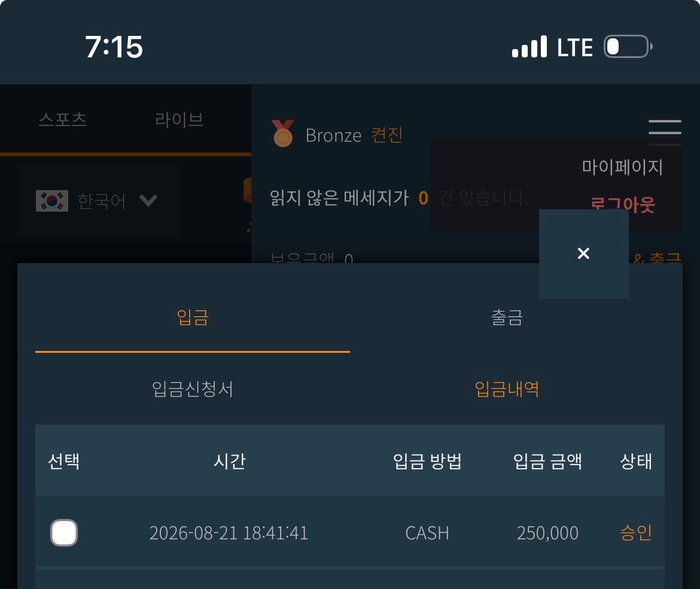The height and width of the screenshot is (589, 700).
Task: Click the South Korean flag icon
Action: click(52, 201)
